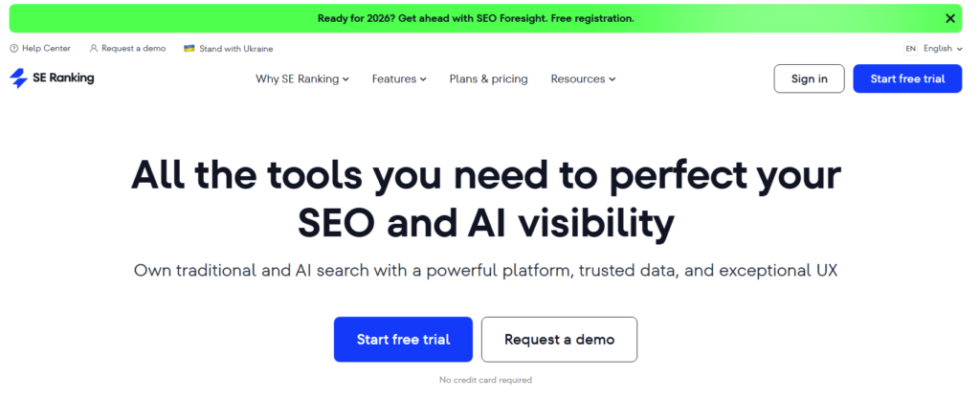Close the green SEO Foresight banner

949,18
